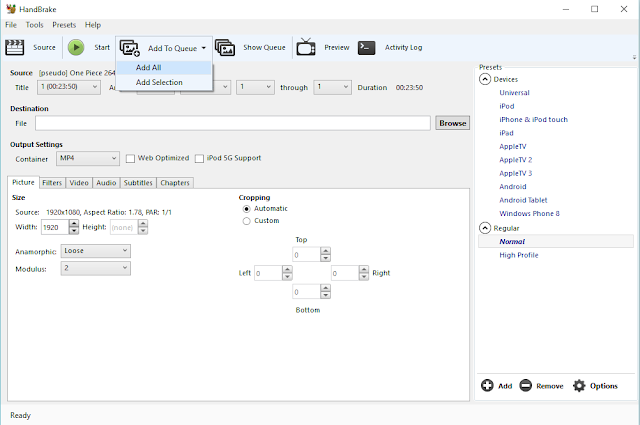Increase the Left crop value
The height and width of the screenshot is (425, 640).
tap(287, 269)
